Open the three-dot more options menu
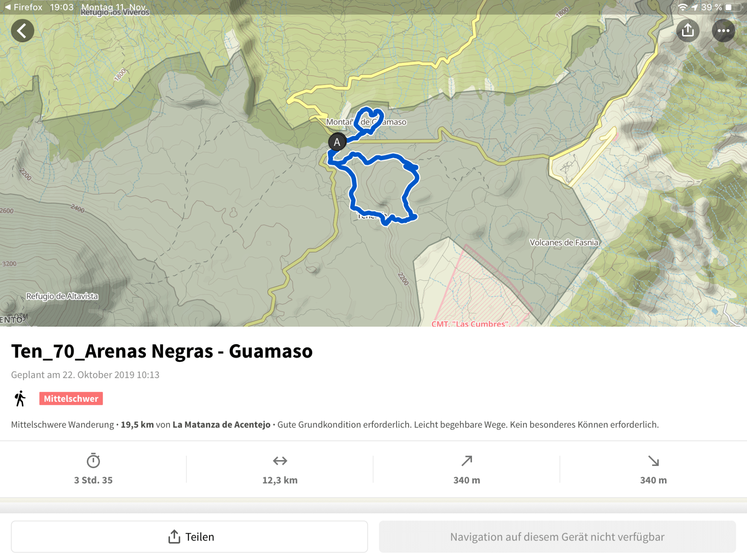The height and width of the screenshot is (560, 747). coord(723,31)
